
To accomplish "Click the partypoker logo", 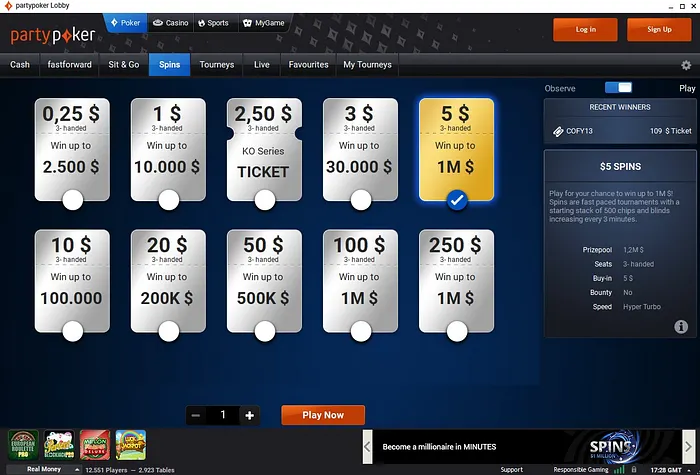I will [53, 36].
